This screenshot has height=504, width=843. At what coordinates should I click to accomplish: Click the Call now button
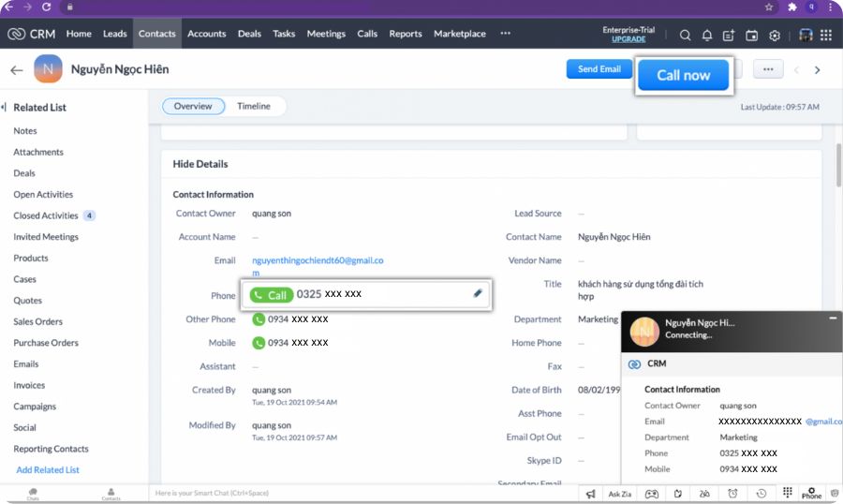tap(683, 75)
